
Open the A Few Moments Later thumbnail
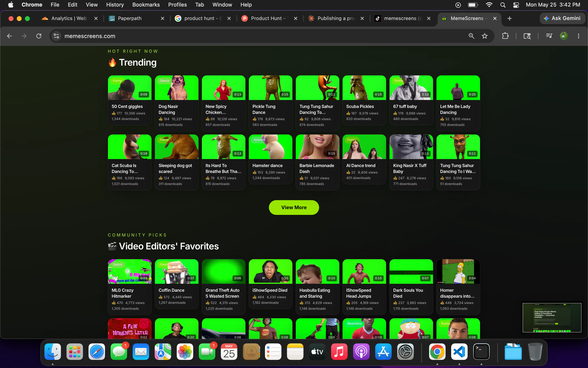tap(129, 329)
